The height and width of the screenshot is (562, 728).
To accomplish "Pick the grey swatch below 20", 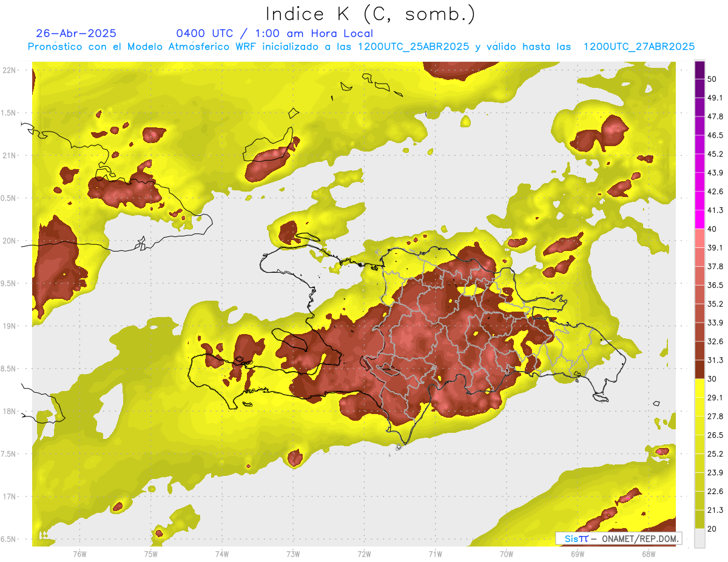I will [x=699, y=538].
